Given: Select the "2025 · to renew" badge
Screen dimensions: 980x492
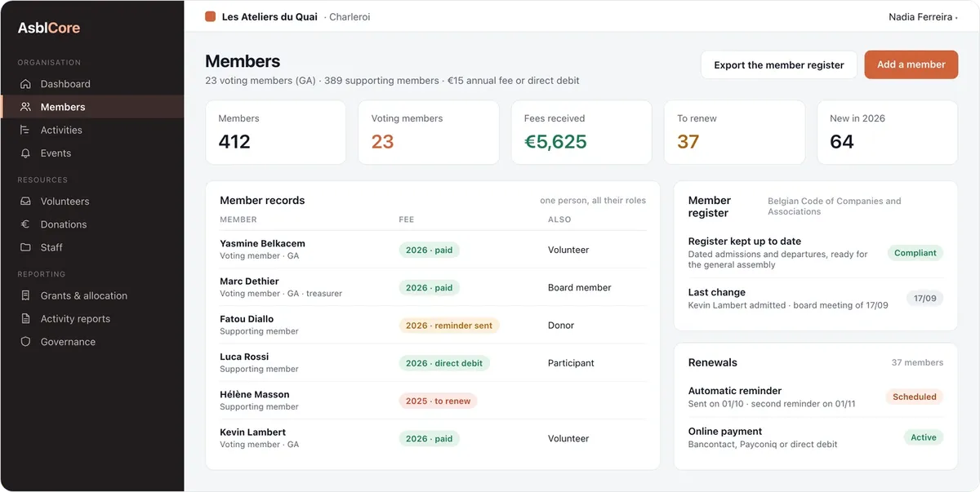Looking at the screenshot, I should pos(439,401).
